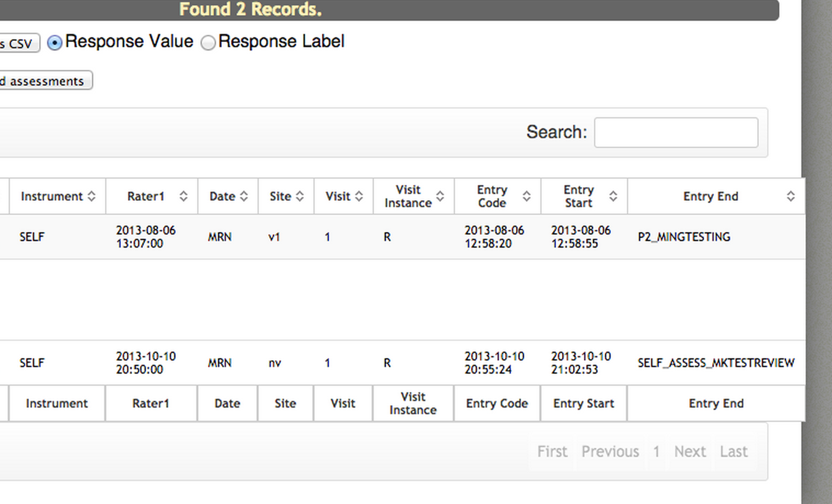Click the SELF_ASSESS_MKTESTREVIEW cell
The image size is (832, 504).
point(716,363)
